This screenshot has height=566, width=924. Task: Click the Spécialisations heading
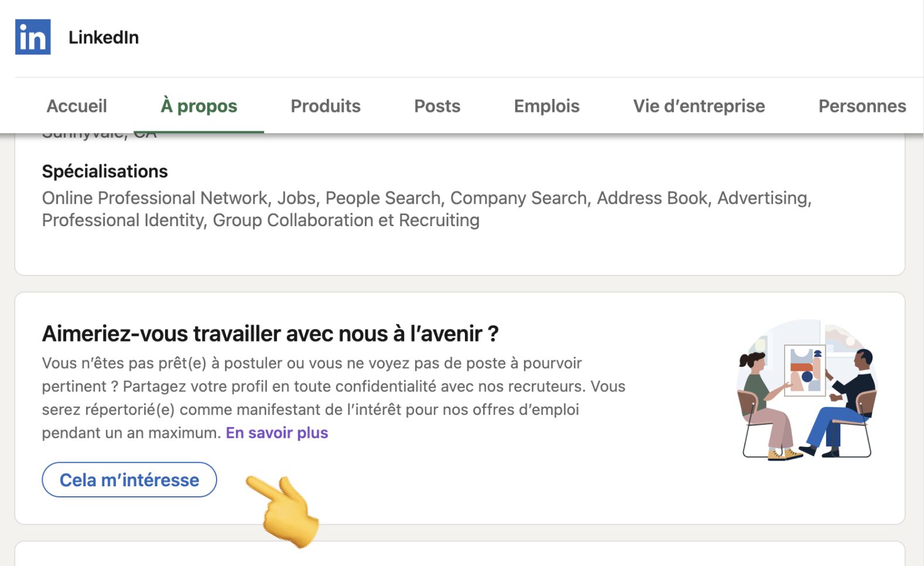[105, 171]
